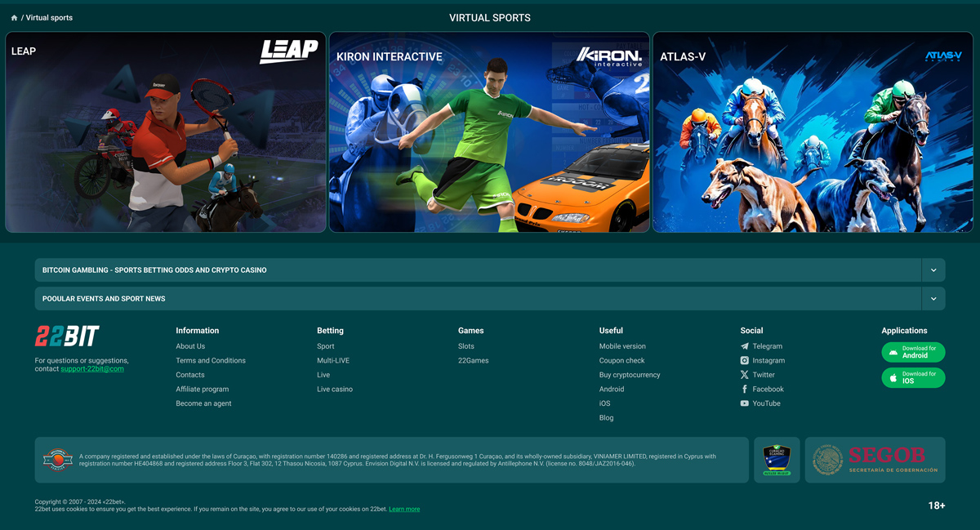Click the Applications column heading

[904, 331]
